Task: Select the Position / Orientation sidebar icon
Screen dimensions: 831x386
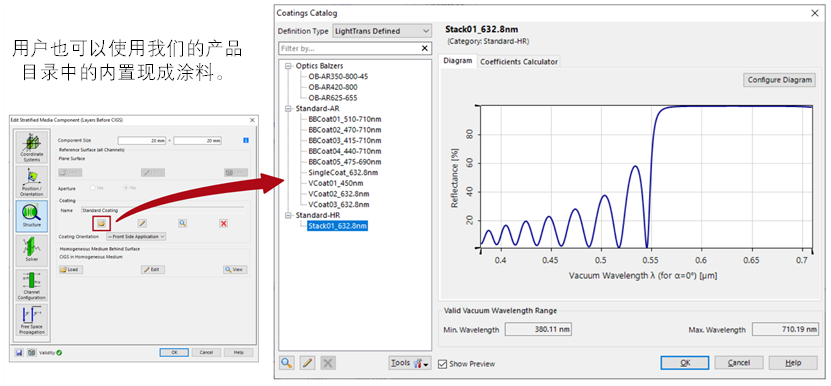Action: point(31,182)
